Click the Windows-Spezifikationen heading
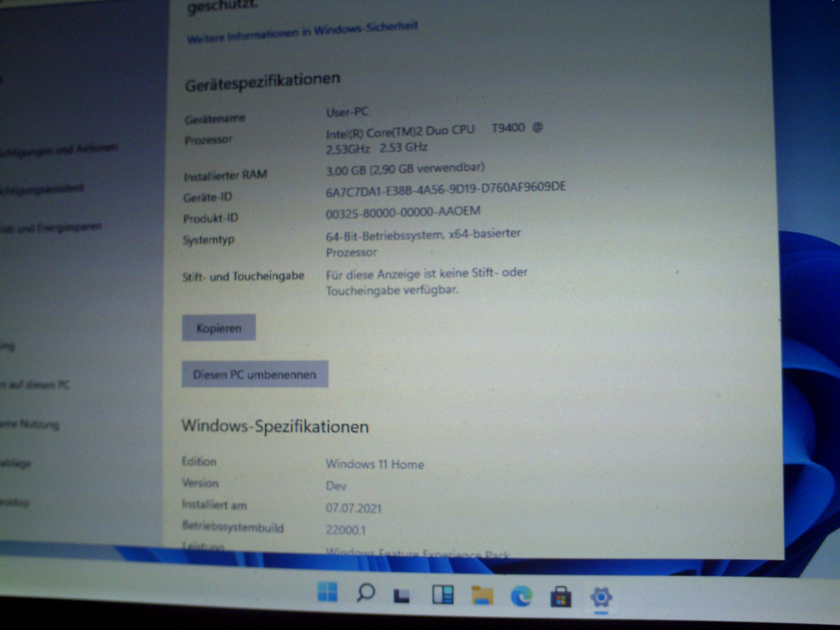Viewport: 840px width, 630px height. point(275,426)
